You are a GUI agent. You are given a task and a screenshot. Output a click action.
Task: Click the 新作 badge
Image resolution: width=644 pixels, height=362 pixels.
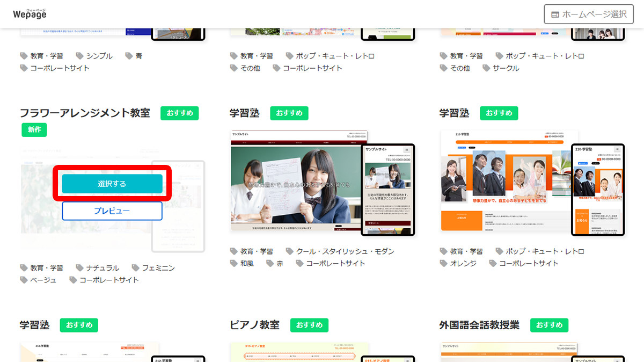(34, 129)
